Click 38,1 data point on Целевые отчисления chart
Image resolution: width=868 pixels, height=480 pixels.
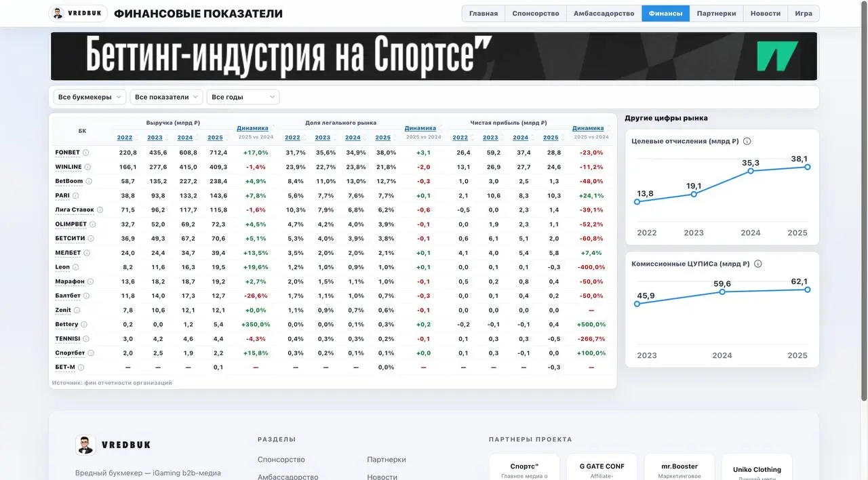click(808, 167)
